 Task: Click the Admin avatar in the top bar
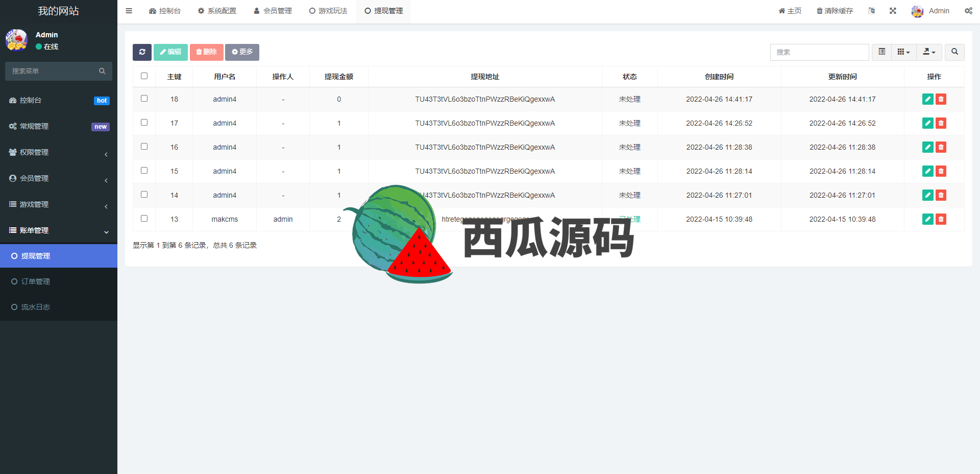pyautogui.click(x=917, y=11)
